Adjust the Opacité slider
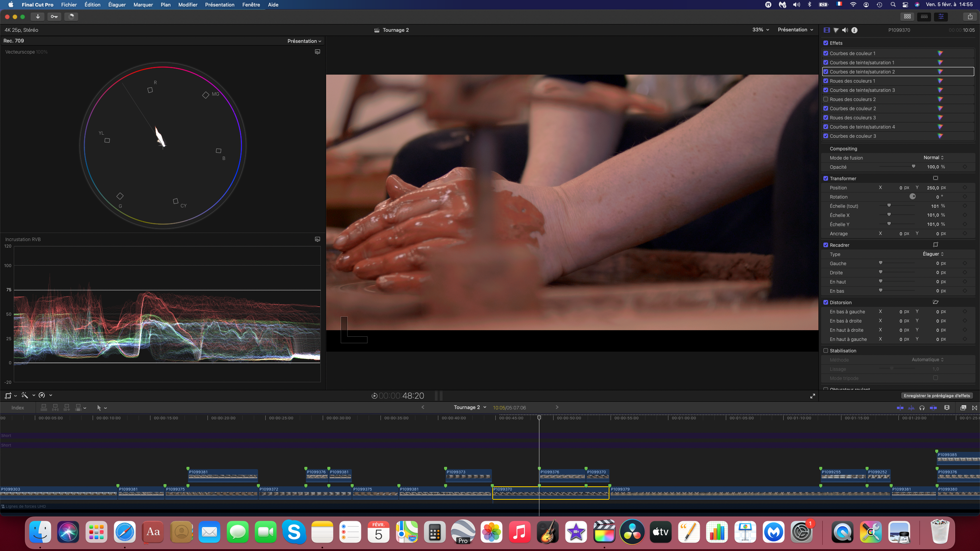980x551 pixels. pyautogui.click(x=913, y=167)
